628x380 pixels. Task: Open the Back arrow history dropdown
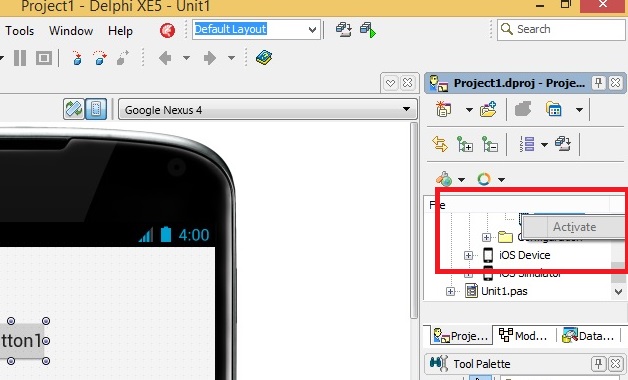pyautogui.click(x=186, y=58)
